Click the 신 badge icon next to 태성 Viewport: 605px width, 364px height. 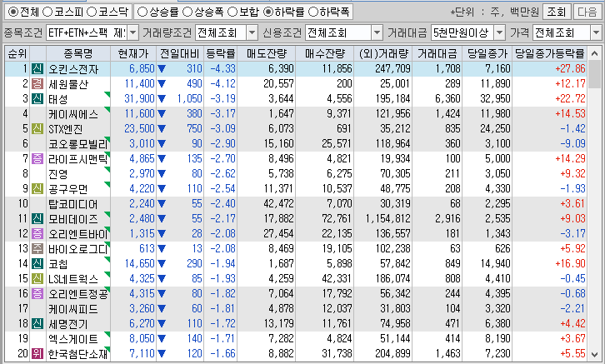point(37,99)
